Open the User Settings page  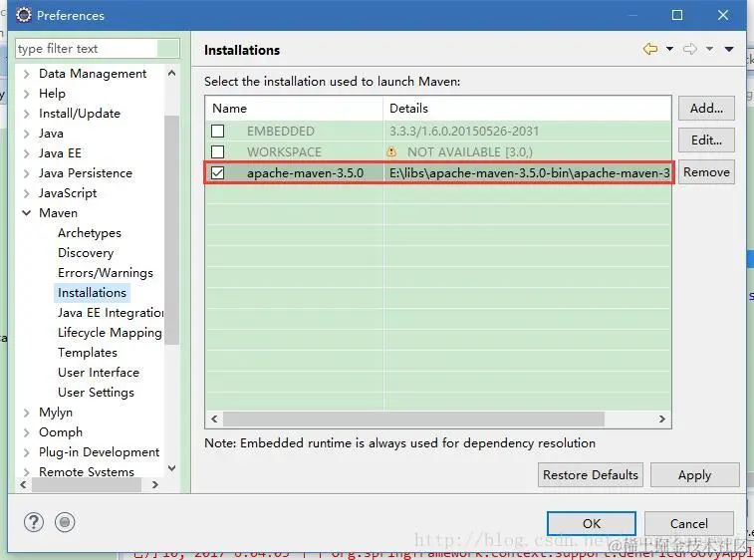coord(96,393)
